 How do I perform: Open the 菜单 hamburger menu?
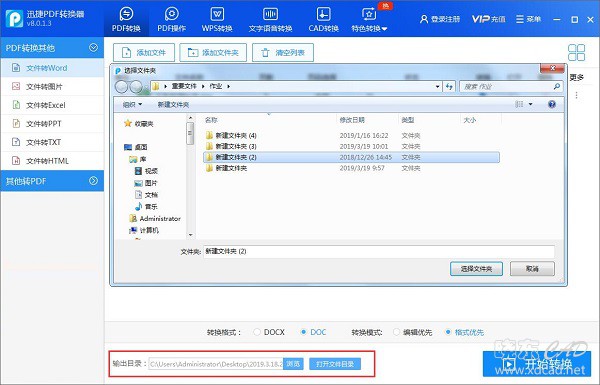[x=528, y=19]
